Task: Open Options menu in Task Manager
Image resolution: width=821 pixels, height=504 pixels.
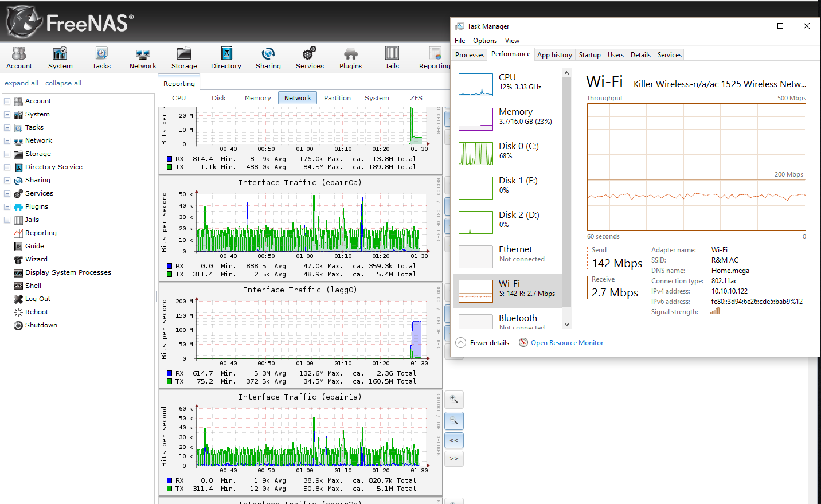Action: 485,41
